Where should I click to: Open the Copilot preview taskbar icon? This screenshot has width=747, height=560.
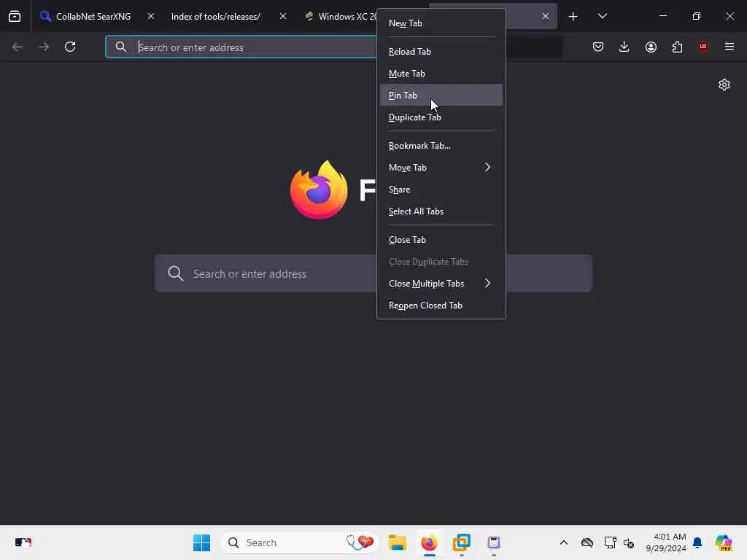(x=723, y=542)
